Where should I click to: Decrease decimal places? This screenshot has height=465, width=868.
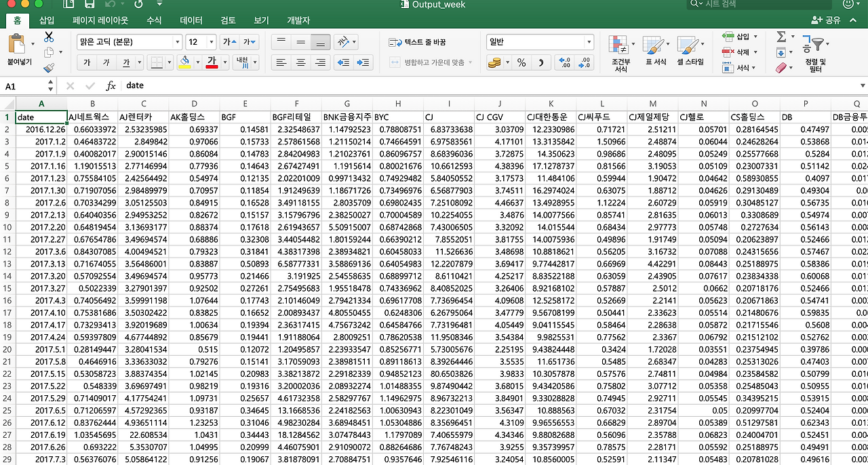point(584,62)
